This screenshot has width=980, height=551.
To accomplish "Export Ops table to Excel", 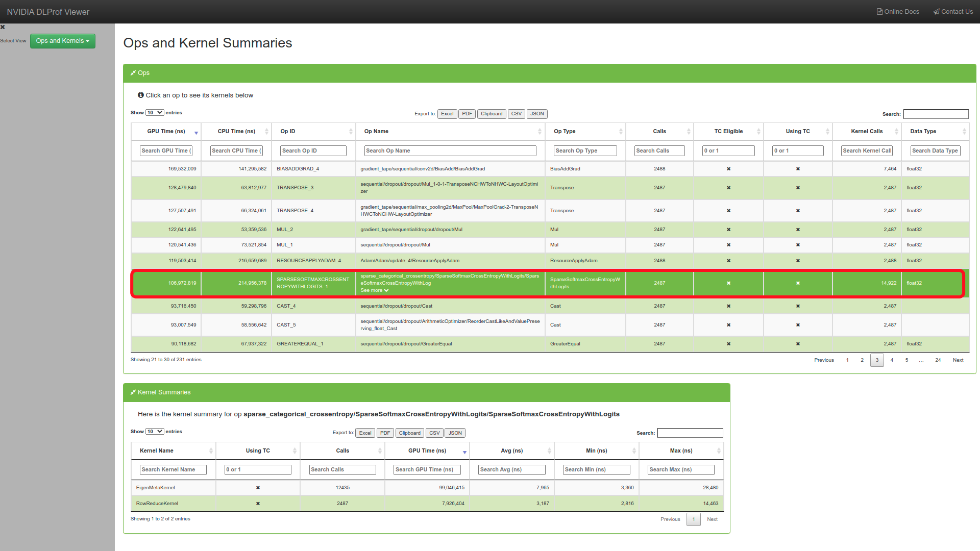I will pos(447,114).
